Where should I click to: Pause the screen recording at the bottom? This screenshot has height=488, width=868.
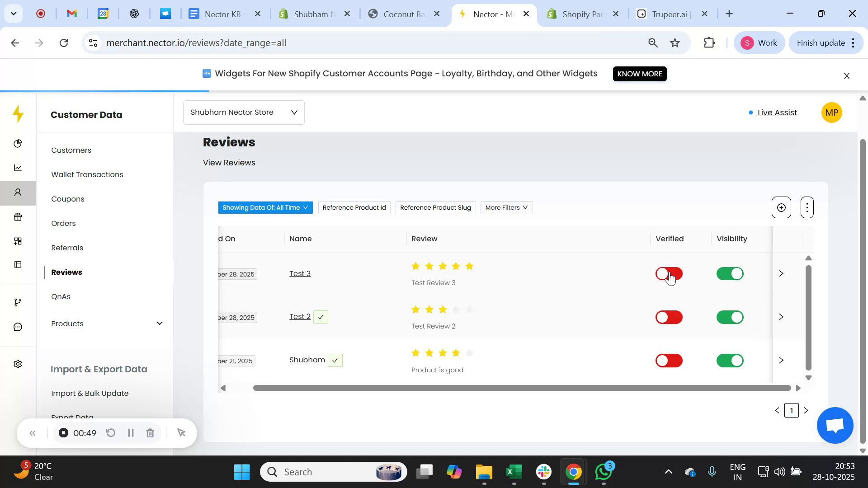point(131,432)
